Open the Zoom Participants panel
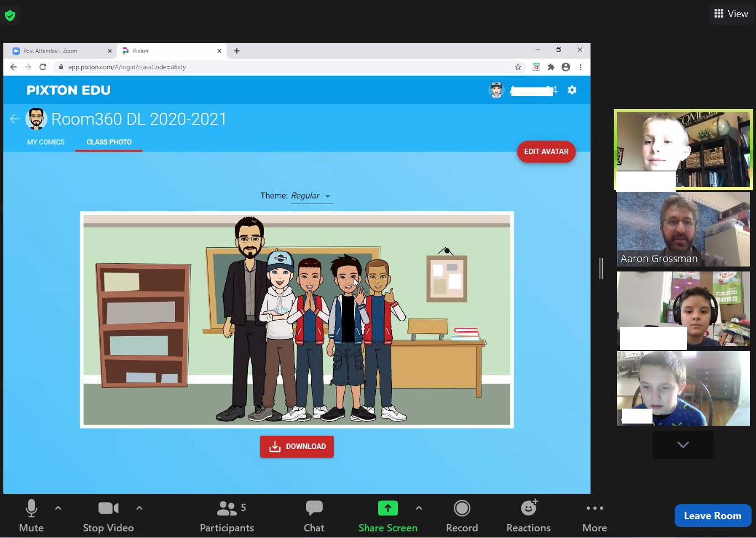The height and width of the screenshot is (538, 756). click(x=226, y=516)
